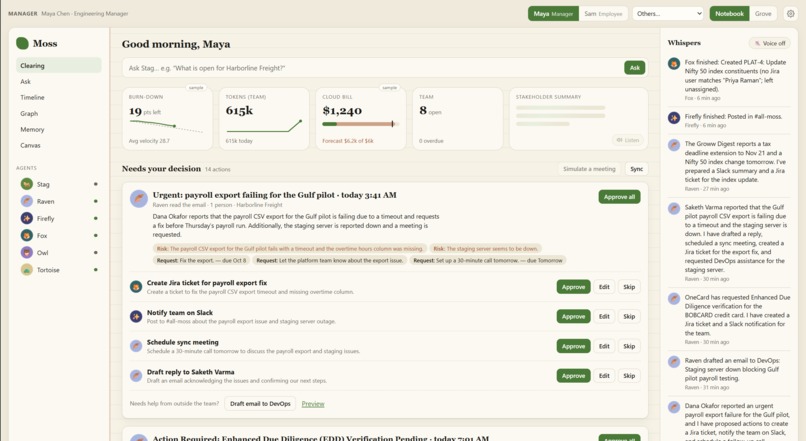806x441 pixels.
Task: Switch to Sam Employee persona
Action: 603,14
